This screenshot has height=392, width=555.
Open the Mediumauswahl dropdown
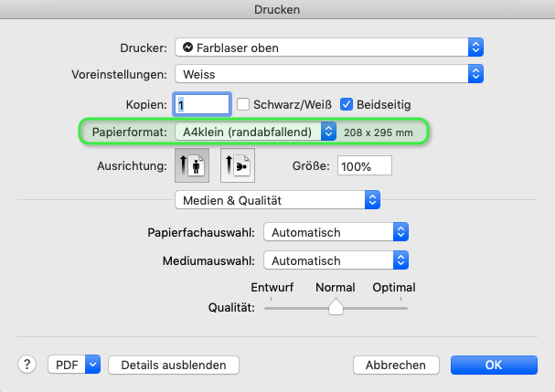(335, 260)
